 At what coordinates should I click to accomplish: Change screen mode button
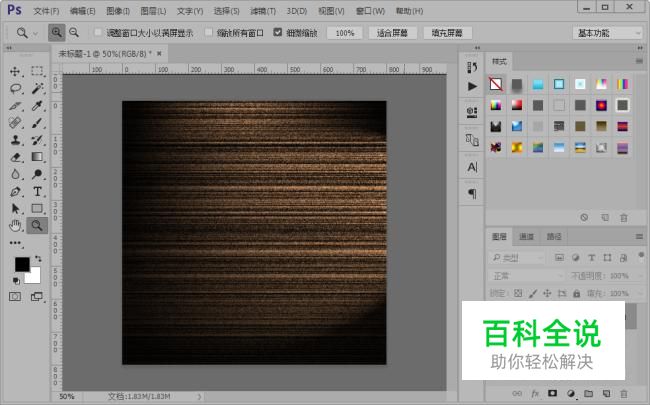point(37,296)
